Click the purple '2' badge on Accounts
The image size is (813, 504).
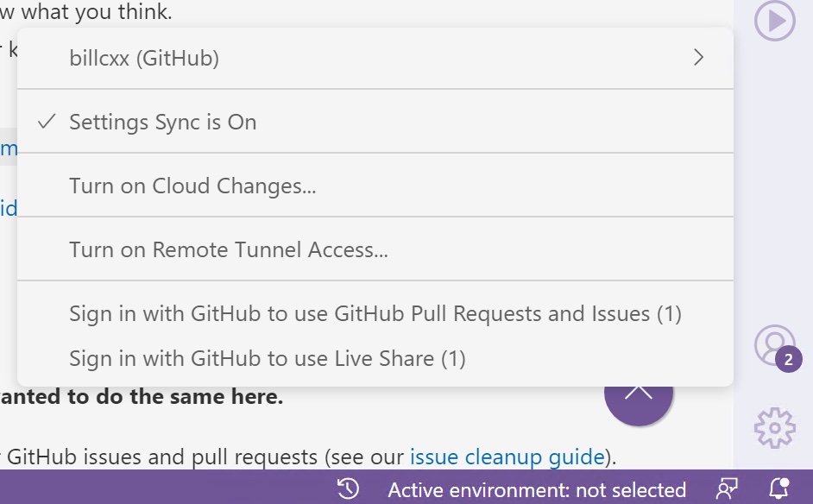point(789,359)
